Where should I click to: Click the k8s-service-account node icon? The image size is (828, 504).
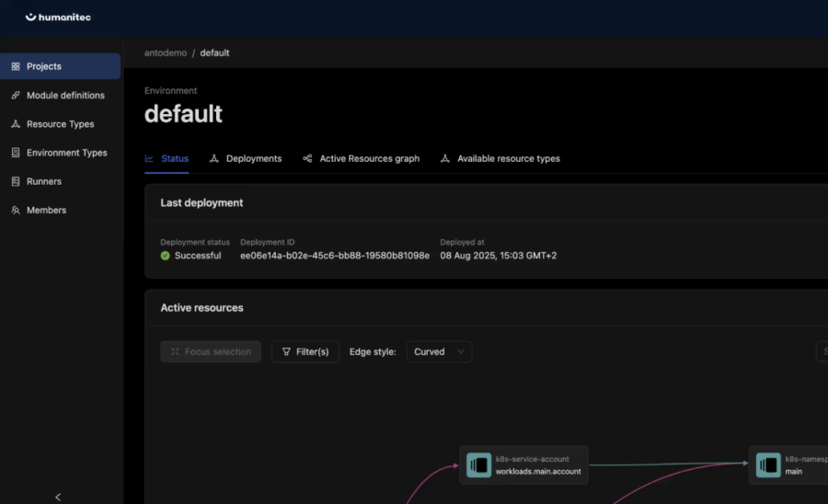coord(479,465)
